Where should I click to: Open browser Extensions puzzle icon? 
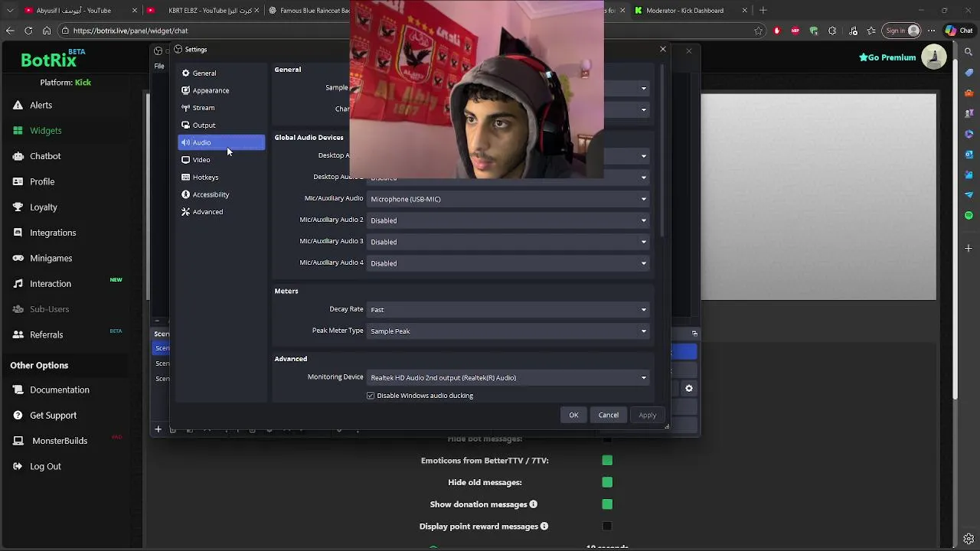coord(834,31)
